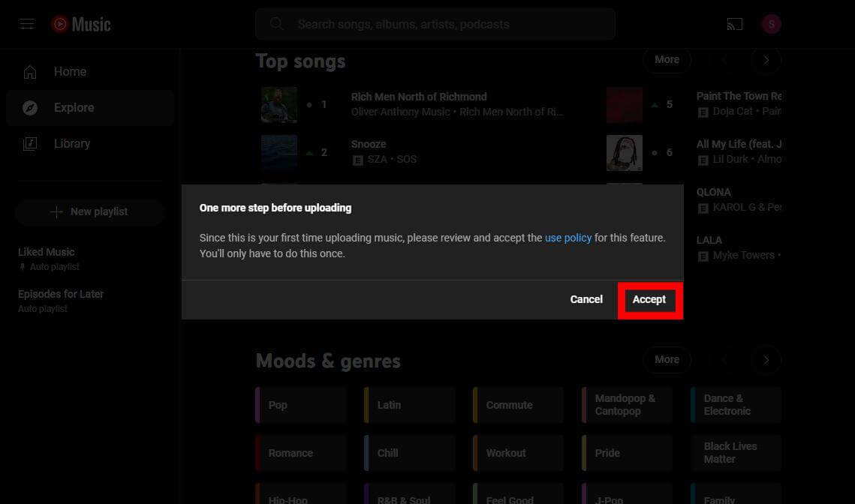
Task: Open the R&B & Soul genre card
Action: point(410,495)
